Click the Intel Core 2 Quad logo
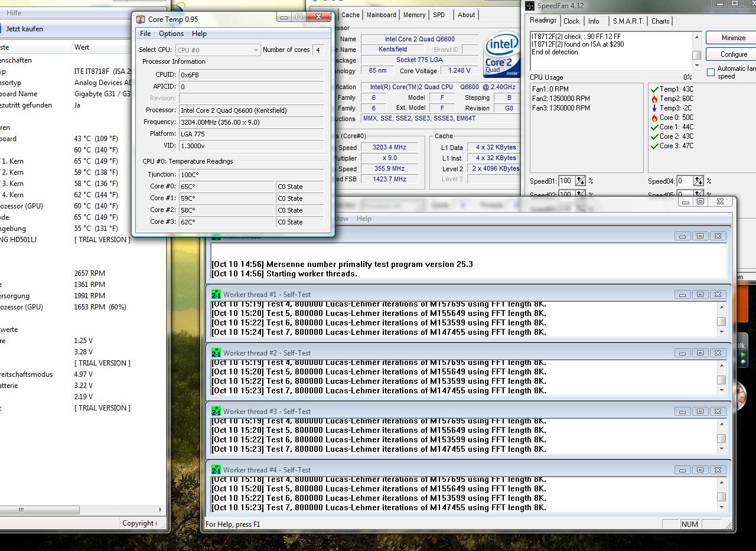 (x=501, y=56)
